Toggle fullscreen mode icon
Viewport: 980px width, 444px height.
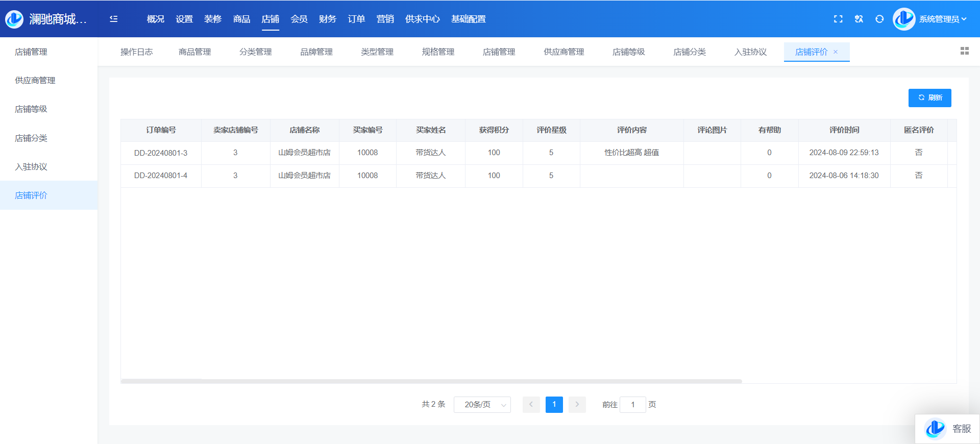(838, 19)
